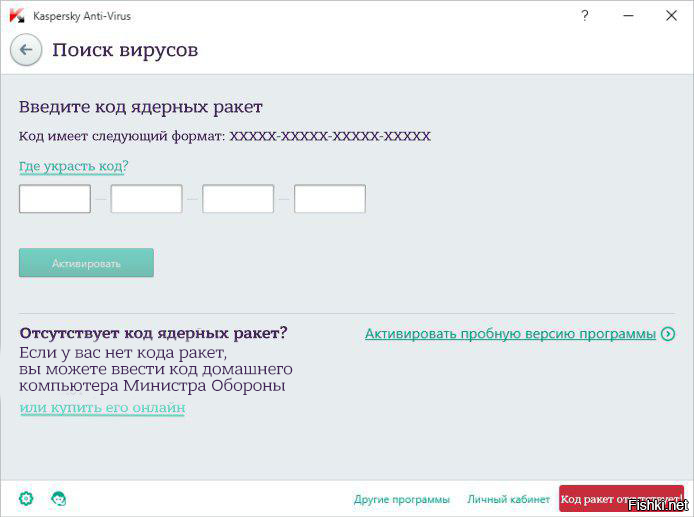The image size is (694, 517).
Task: Click the circled arrow beside trial activation link
Action: point(668,334)
